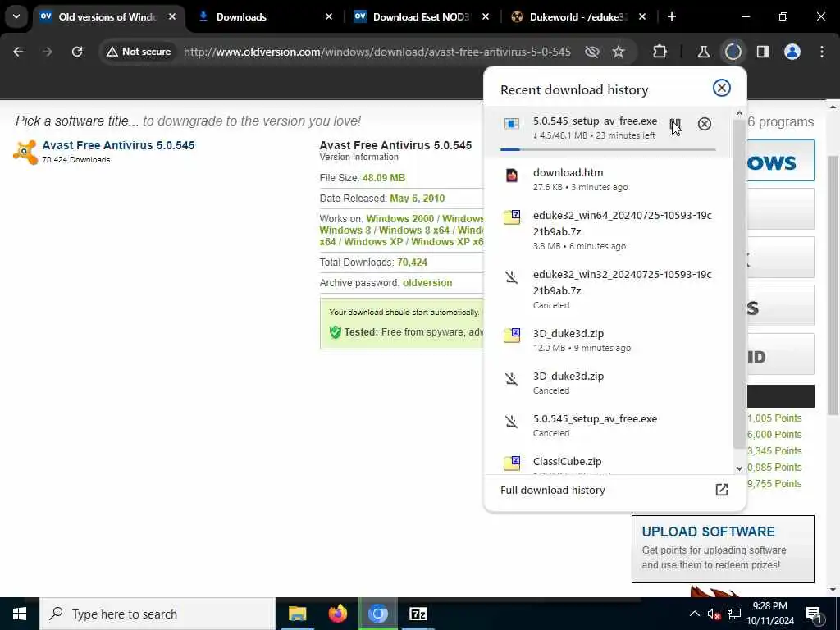
Task: Click the ClassiCube.zip entry name
Action: 567,461
